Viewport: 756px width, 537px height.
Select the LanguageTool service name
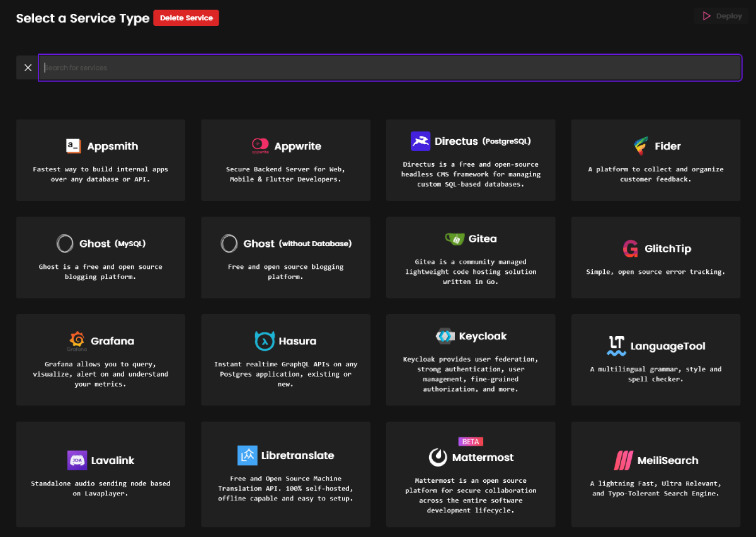point(668,346)
